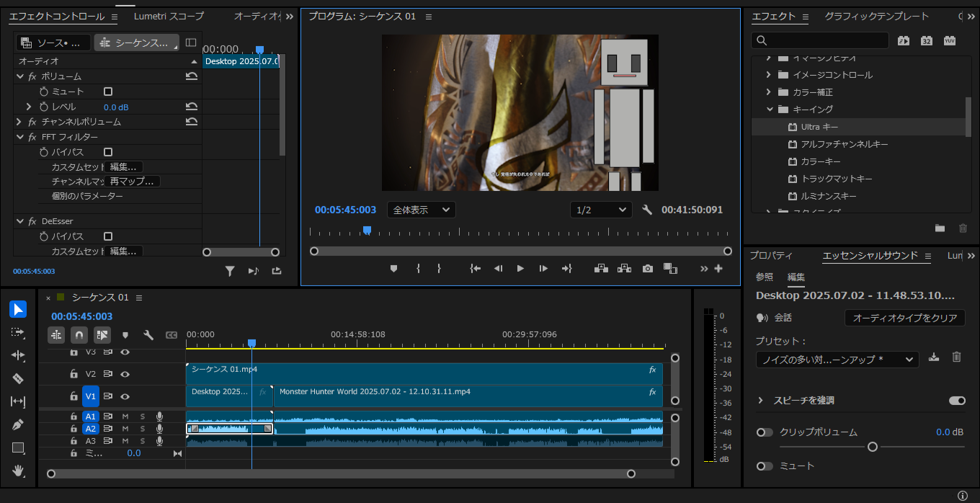This screenshot has height=503, width=980.
Task: Click the 32-bit color effects filter icon
Action: pyautogui.click(x=927, y=40)
